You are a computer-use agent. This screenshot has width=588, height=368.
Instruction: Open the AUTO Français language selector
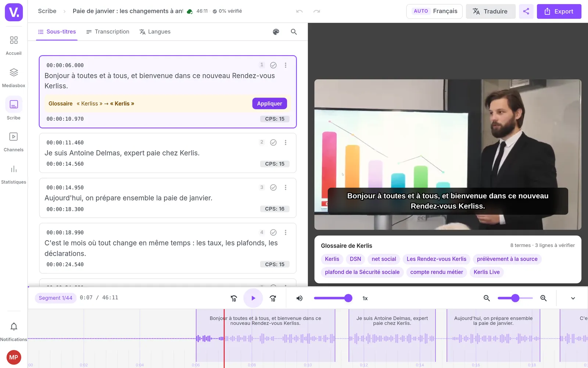click(x=434, y=11)
